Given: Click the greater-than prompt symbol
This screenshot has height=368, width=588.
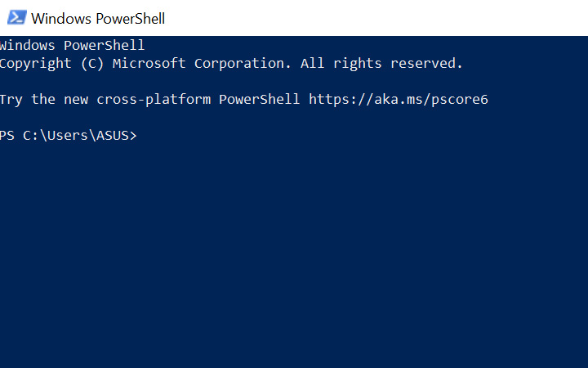Looking at the screenshot, I should click(133, 136).
